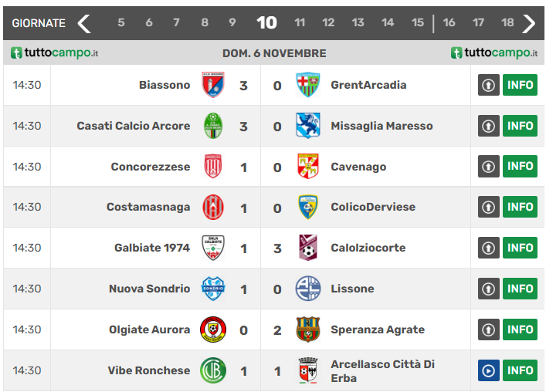Click the Calolziocorte team crest icon

(x=308, y=248)
